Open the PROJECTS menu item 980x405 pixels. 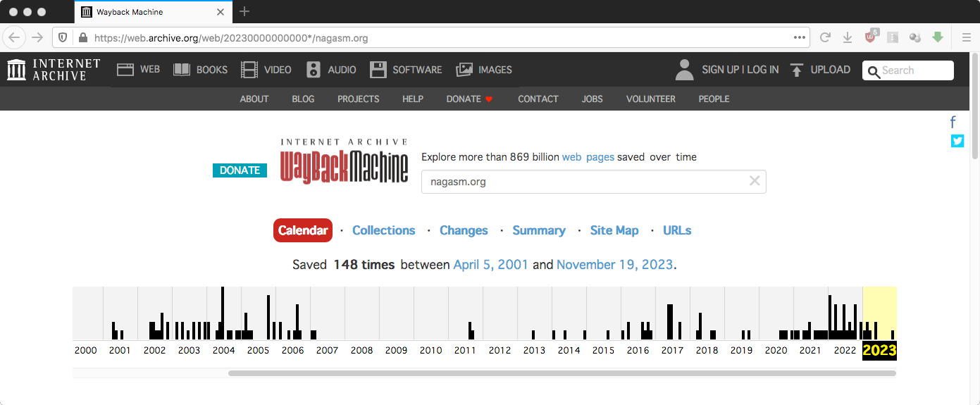pyautogui.click(x=359, y=99)
